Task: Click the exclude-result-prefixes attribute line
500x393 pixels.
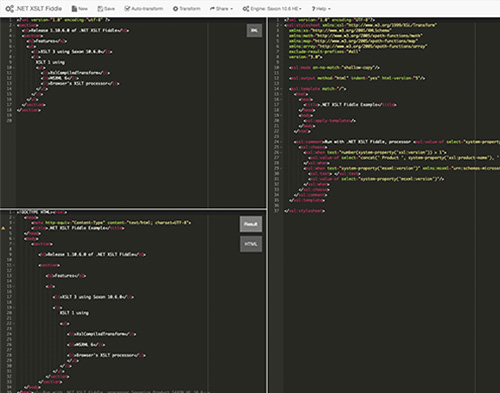Action: point(324,52)
